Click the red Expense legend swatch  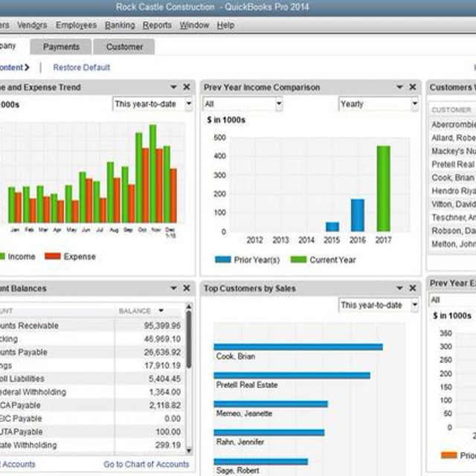(x=52, y=257)
